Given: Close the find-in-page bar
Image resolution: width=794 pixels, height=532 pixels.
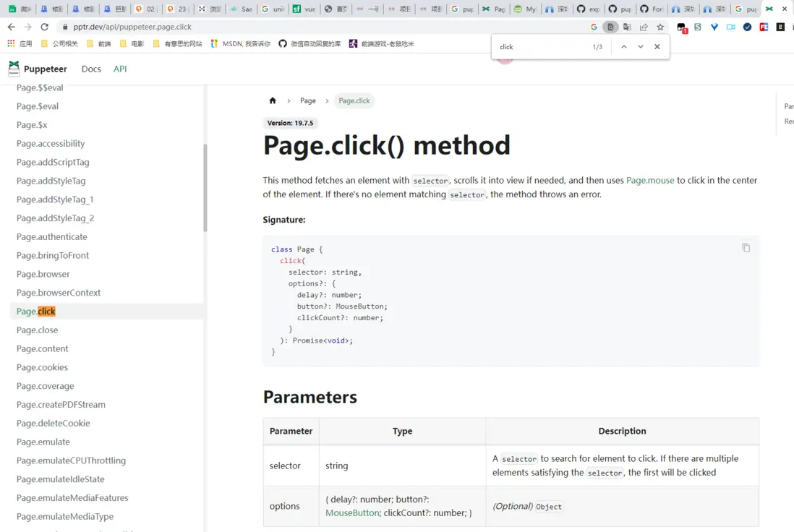Looking at the screenshot, I should click(x=657, y=47).
